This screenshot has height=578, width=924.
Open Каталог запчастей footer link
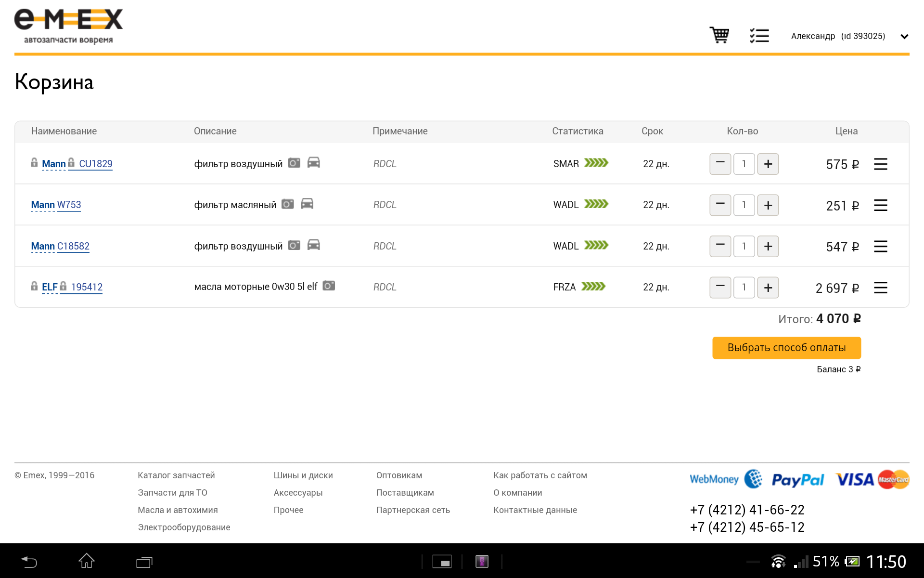click(x=176, y=475)
